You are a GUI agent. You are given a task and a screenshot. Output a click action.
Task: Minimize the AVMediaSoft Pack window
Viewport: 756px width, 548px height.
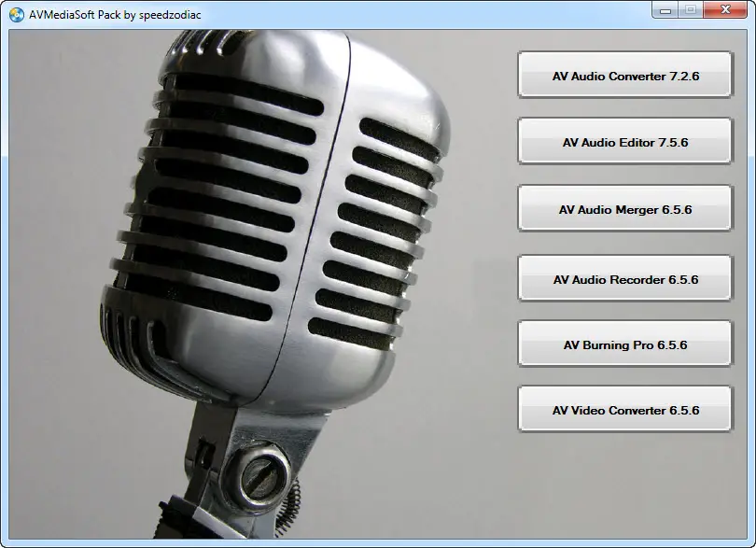665,9
